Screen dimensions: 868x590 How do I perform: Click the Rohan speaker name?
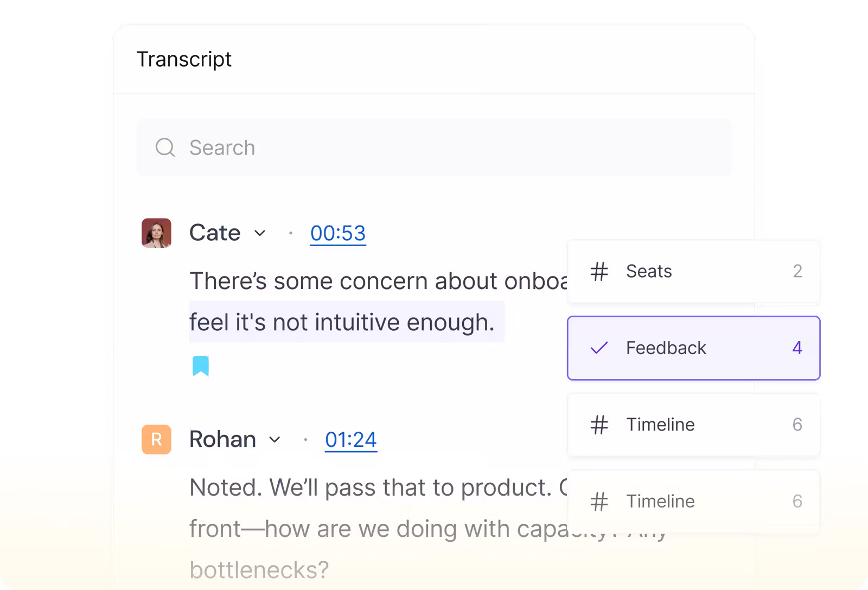pos(222,439)
